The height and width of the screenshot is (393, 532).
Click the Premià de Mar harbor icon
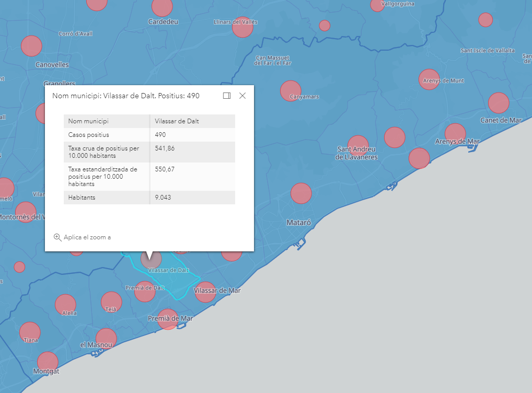(x=181, y=326)
